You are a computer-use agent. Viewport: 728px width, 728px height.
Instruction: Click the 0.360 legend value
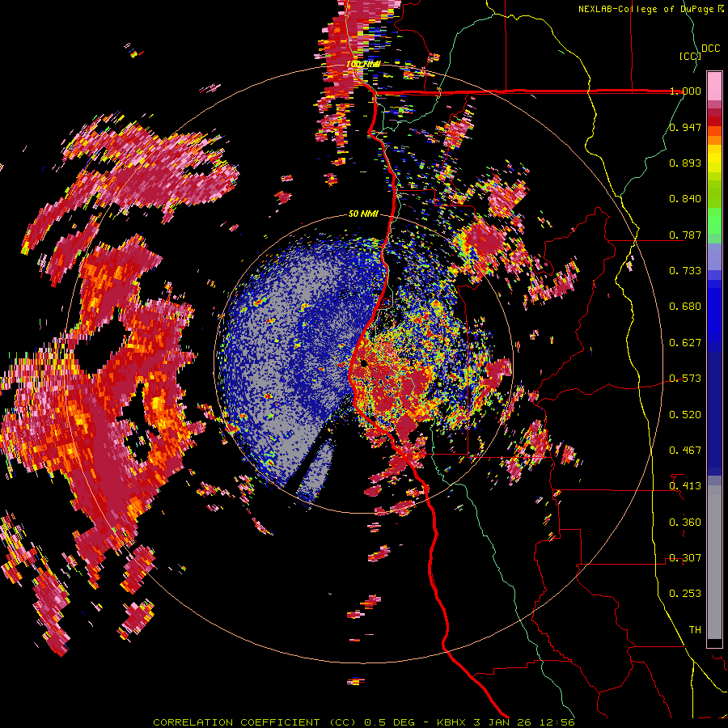[x=685, y=523]
